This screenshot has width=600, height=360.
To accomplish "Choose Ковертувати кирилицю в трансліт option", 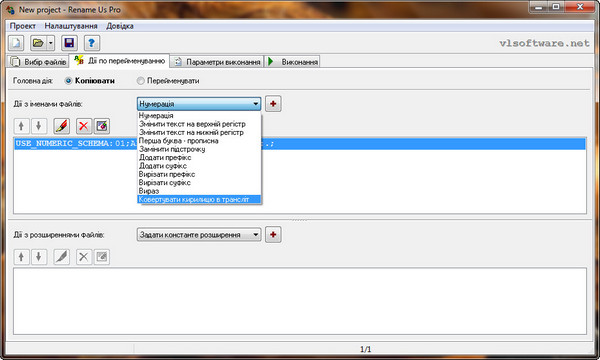I will coord(199,199).
